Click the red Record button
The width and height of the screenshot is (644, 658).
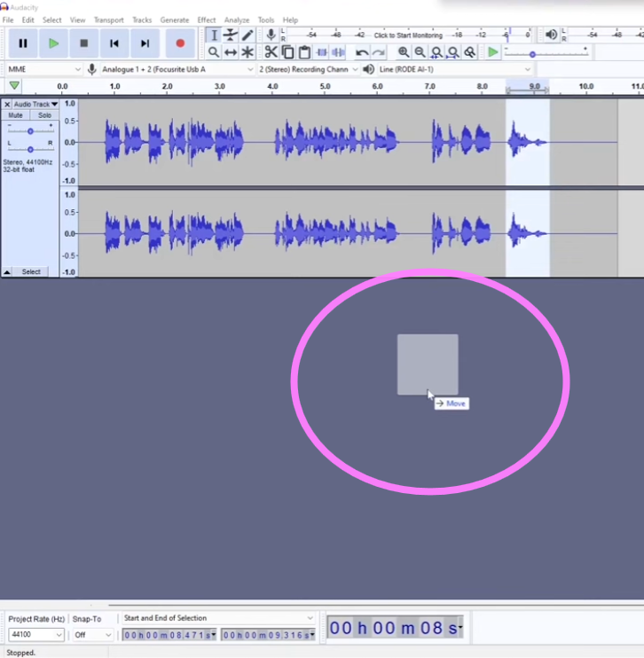(180, 43)
